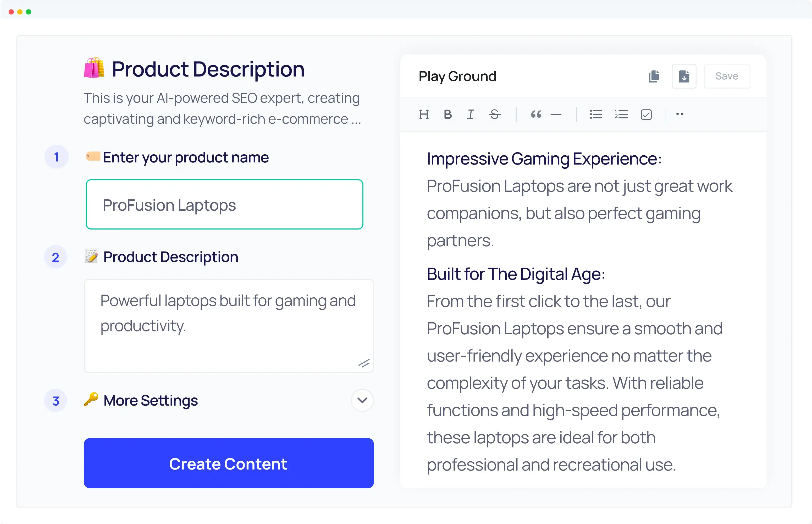
Task: Insert a bulleted list
Action: [596, 114]
